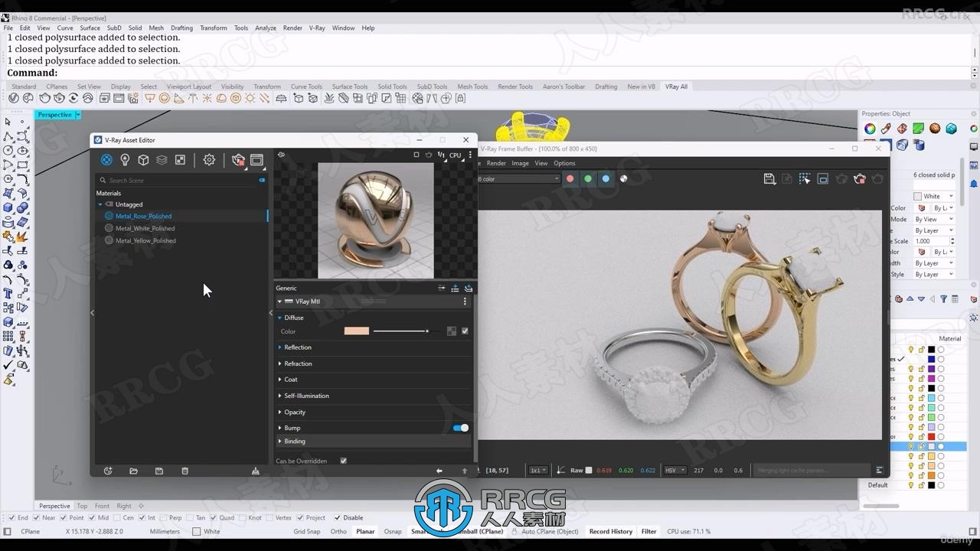Click red layer color swatch in Layers panel
Image resolution: width=980 pixels, height=551 pixels.
[932, 436]
